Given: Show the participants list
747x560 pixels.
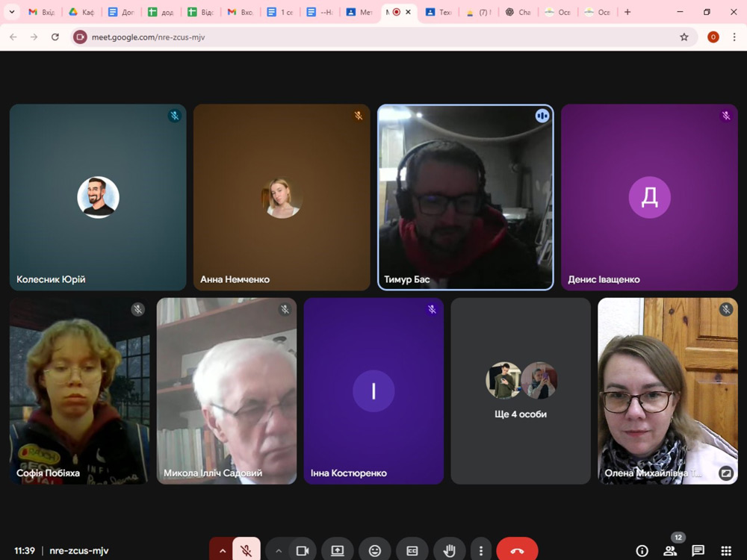Looking at the screenshot, I should [670, 551].
